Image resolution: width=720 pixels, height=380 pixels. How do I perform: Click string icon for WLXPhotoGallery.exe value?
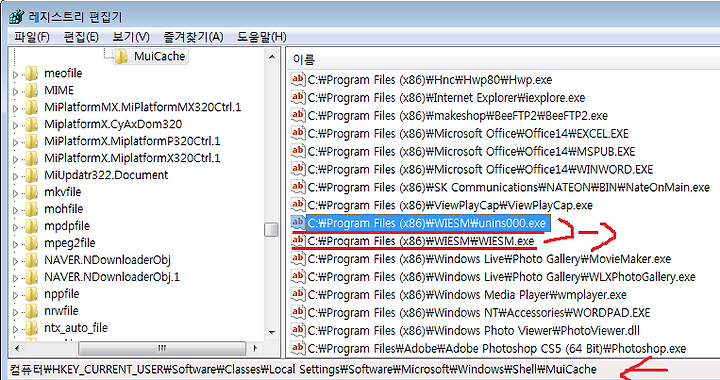pyautogui.click(x=298, y=276)
